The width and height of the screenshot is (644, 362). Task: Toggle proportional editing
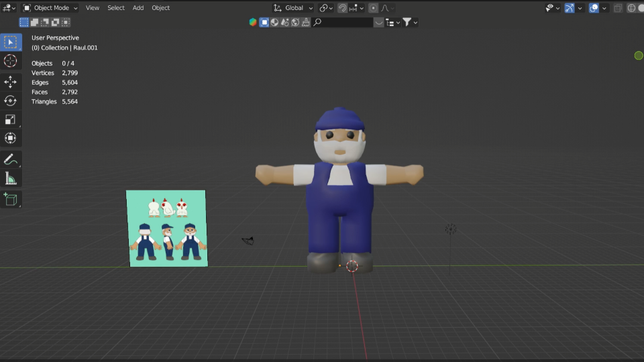coord(373,8)
